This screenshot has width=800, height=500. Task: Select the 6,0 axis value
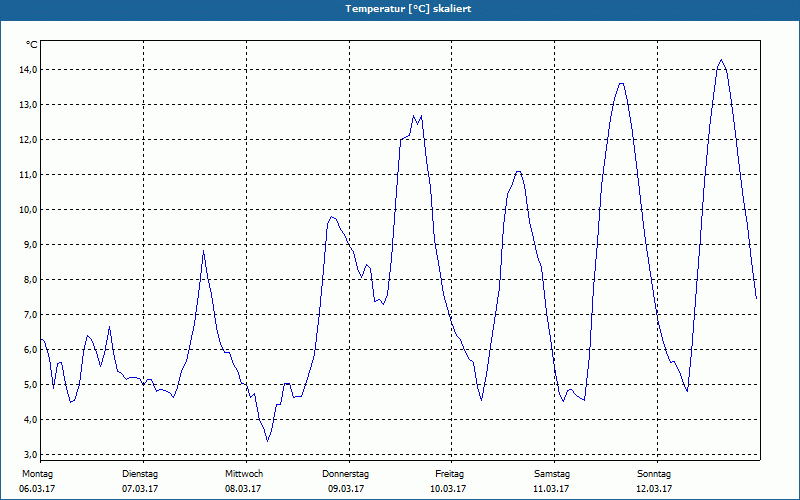pyautogui.click(x=30, y=350)
